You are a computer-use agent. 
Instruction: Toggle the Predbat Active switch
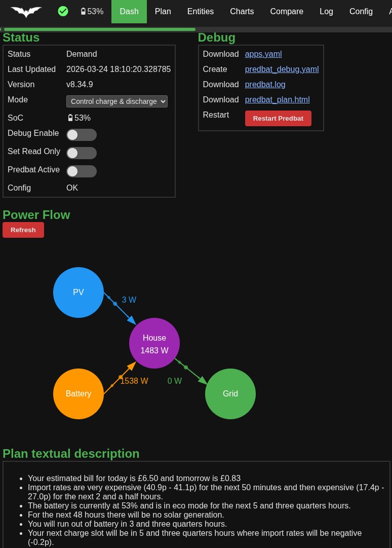(x=82, y=171)
